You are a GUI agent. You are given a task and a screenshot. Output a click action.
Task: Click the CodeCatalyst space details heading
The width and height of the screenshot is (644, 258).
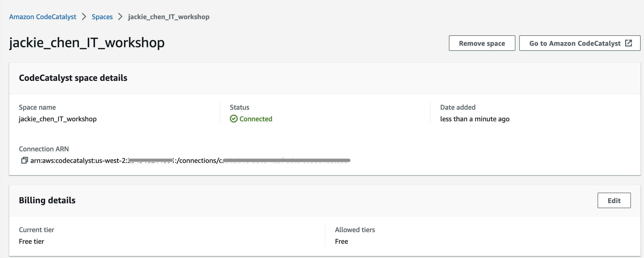[73, 78]
